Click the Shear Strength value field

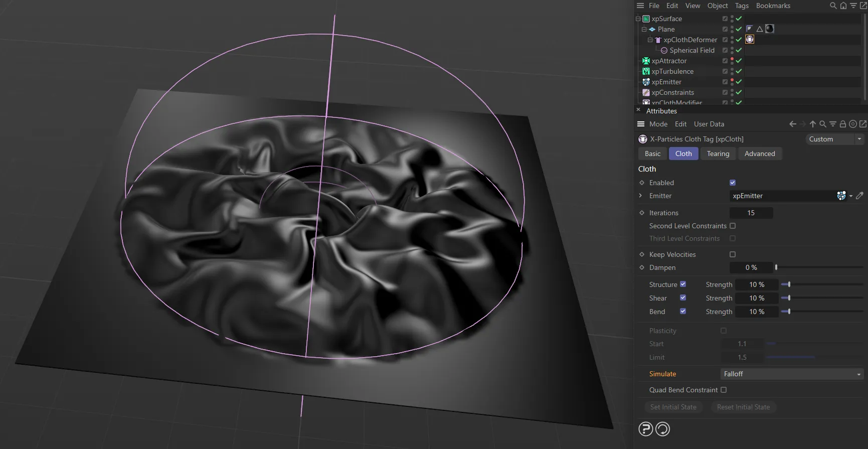757,298
